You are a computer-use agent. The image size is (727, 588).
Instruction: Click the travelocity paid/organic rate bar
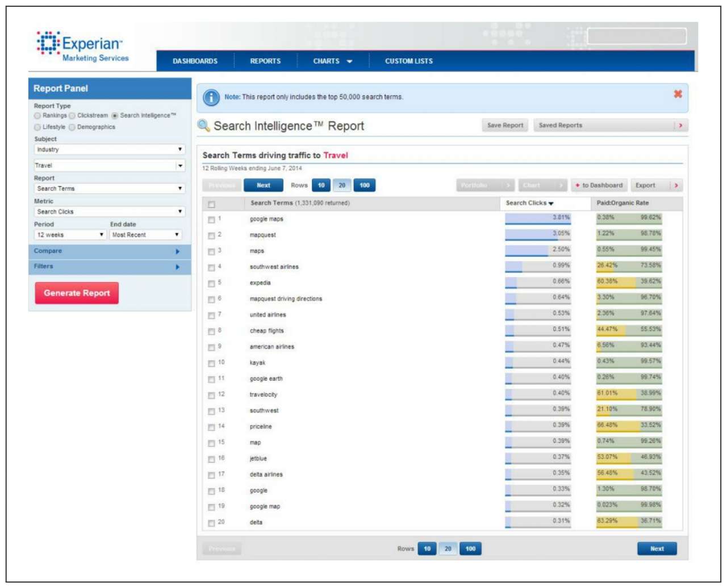(x=629, y=394)
